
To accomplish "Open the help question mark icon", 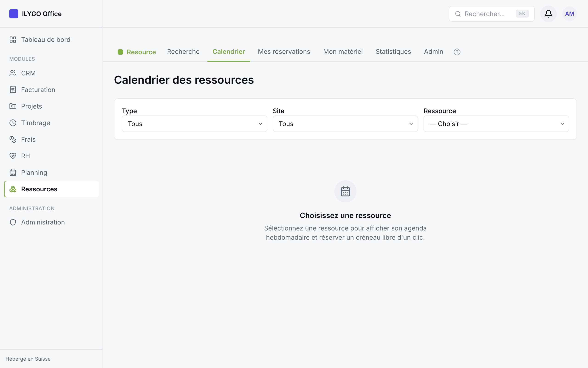I will click(x=457, y=52).
